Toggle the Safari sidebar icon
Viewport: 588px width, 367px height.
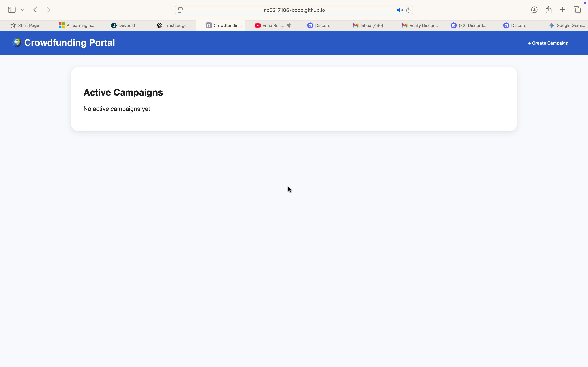coord(12,10)
